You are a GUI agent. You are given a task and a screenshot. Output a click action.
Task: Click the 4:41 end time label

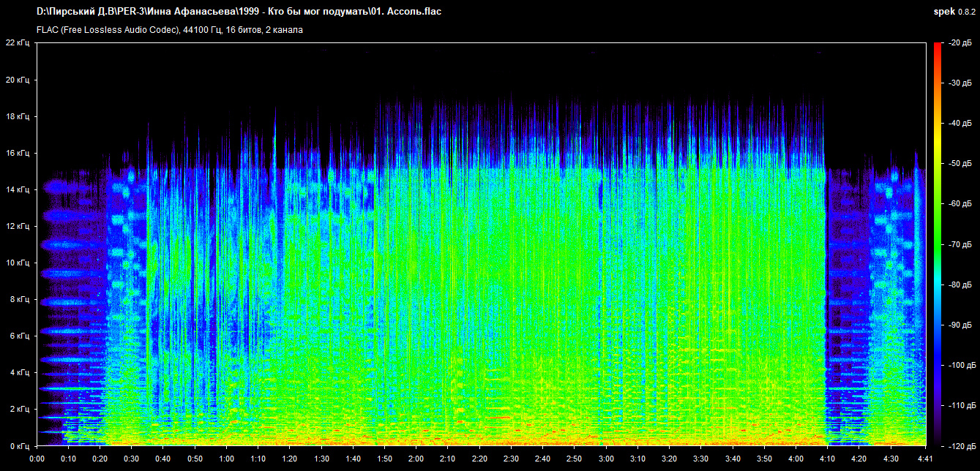coord(926,459)
